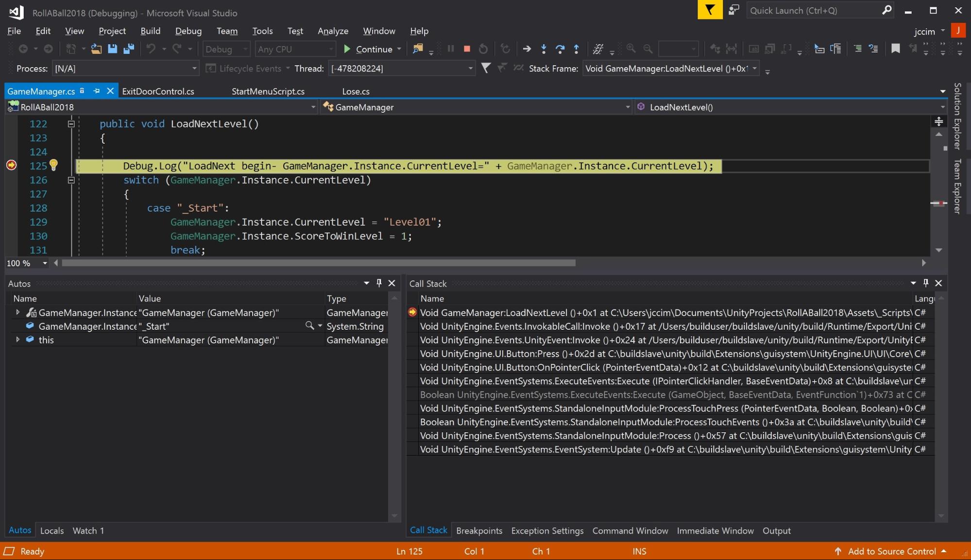Open the Immediate Window panel
The image size is (971, 560).
pos(714,531)
